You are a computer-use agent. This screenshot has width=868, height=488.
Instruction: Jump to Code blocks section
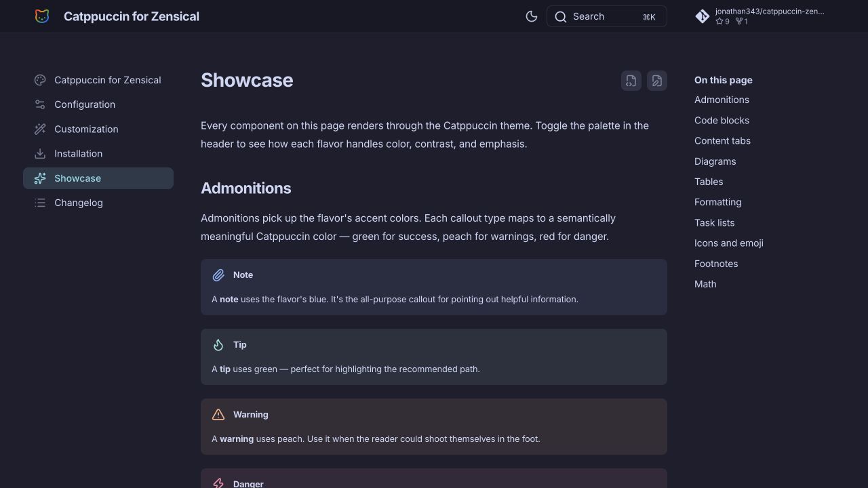722,120
